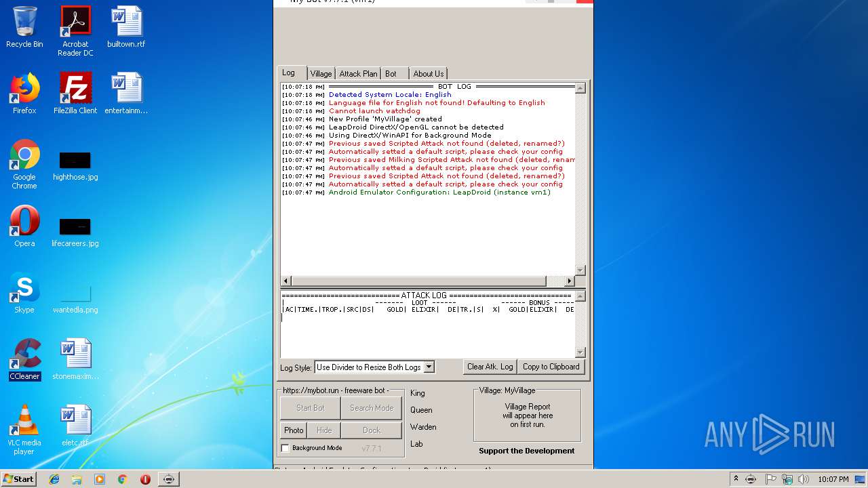The image size is (868, 488).
Task: Select lifecareers.jpg image file
Action: (x=75, y=232)
